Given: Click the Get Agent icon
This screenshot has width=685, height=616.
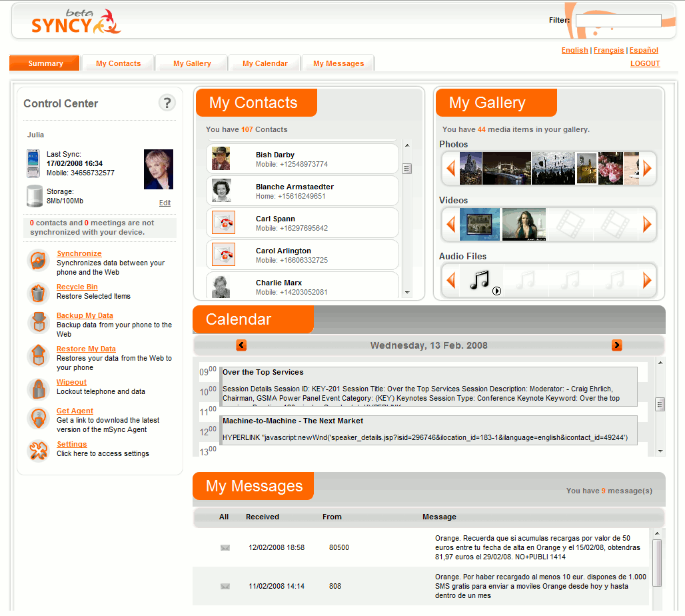Looking at the screenshot, I should click(38, 419).
